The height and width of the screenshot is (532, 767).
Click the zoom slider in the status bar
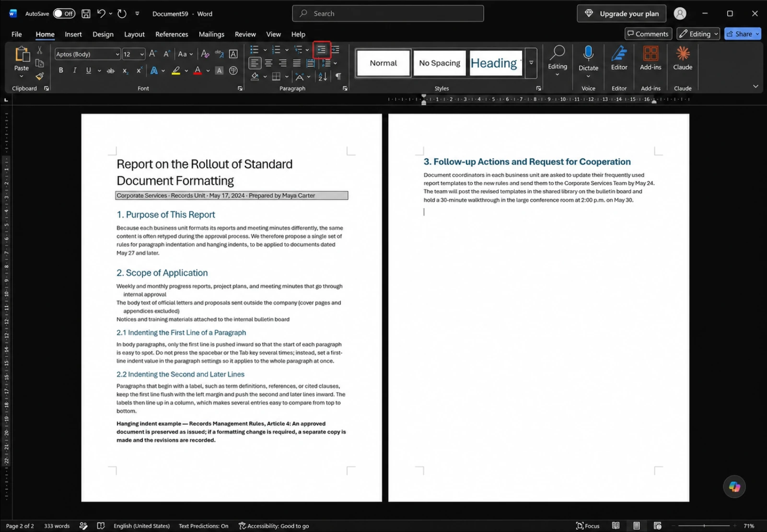pos(704,526)
